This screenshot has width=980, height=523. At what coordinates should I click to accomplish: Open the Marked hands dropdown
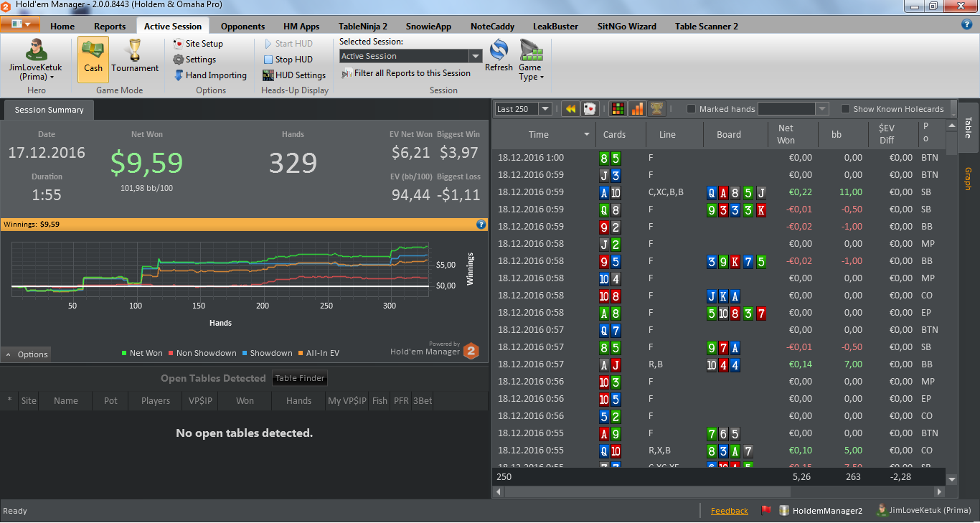click(x=822, y=109)
